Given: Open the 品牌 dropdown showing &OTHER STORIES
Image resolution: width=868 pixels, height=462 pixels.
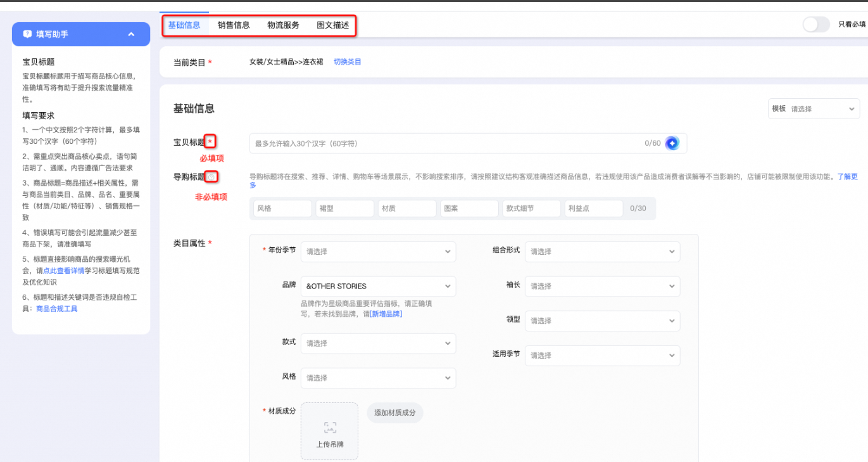Looking at the screenshot, I should [378, 286].
